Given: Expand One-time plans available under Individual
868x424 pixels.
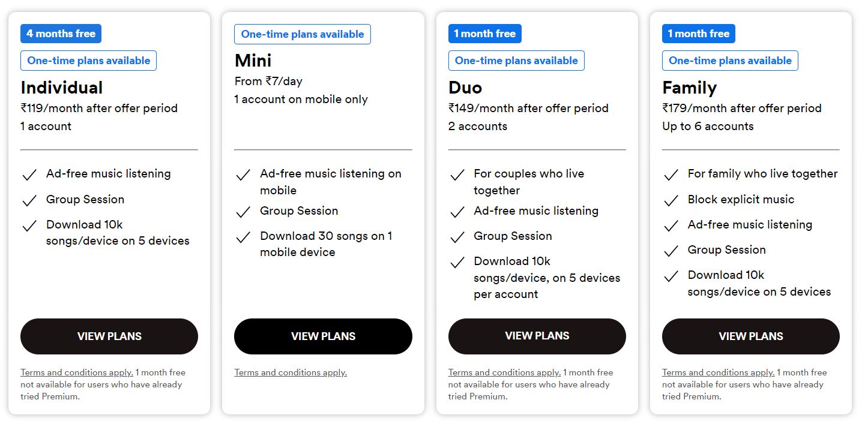Looking at the screenshot, I should click(88, 61).
